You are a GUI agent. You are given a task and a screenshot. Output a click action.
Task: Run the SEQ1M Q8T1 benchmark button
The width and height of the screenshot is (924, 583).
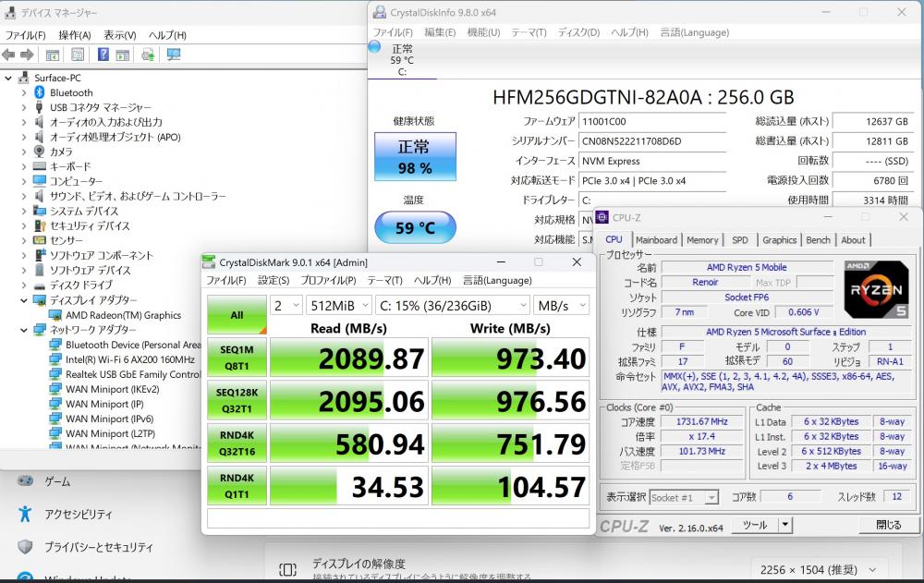237,358
